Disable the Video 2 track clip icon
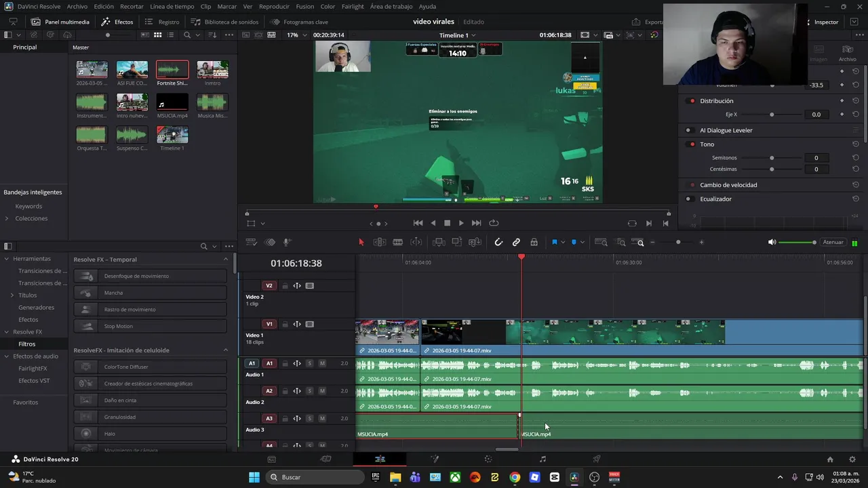Screen dimensions: 868x488 pos(310,286)
